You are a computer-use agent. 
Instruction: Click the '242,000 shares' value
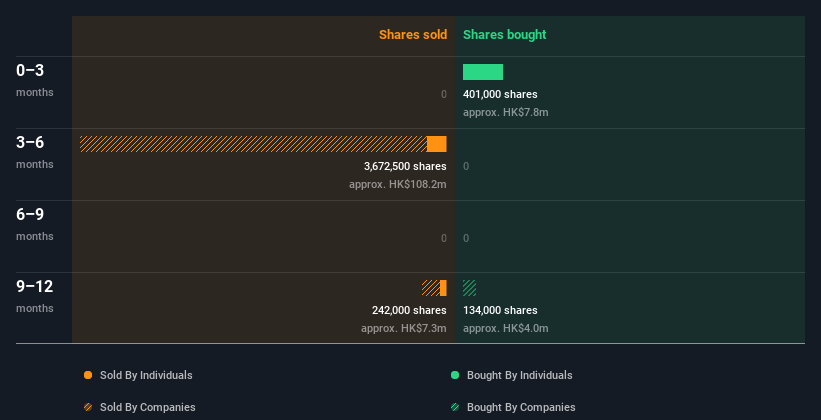[409, 310]
